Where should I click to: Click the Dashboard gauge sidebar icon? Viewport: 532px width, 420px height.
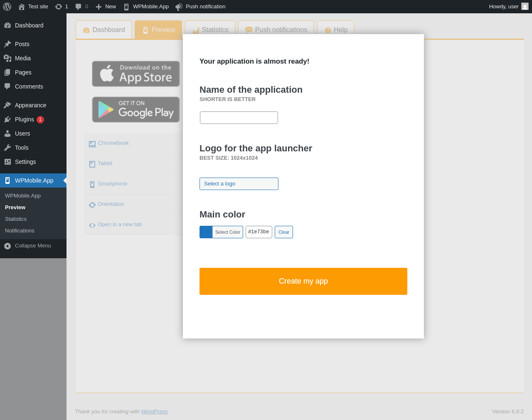pos(7,25)
